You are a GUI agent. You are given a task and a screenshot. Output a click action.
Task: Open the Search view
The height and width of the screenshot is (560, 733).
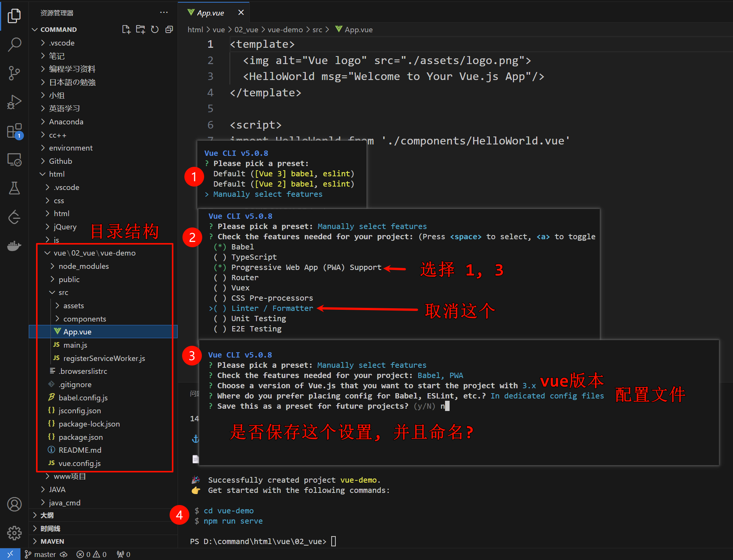(x=14, y=44)
